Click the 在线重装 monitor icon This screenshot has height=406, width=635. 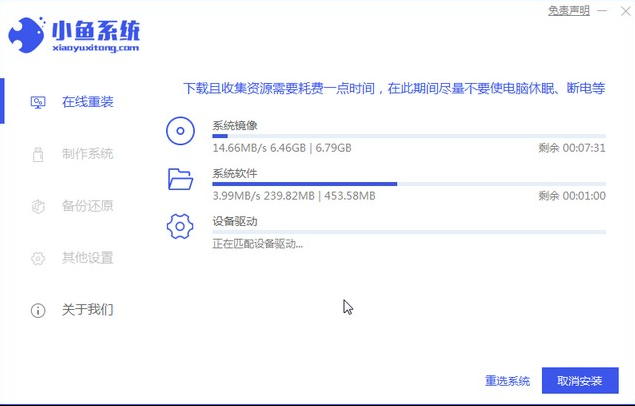click(38, 102)
